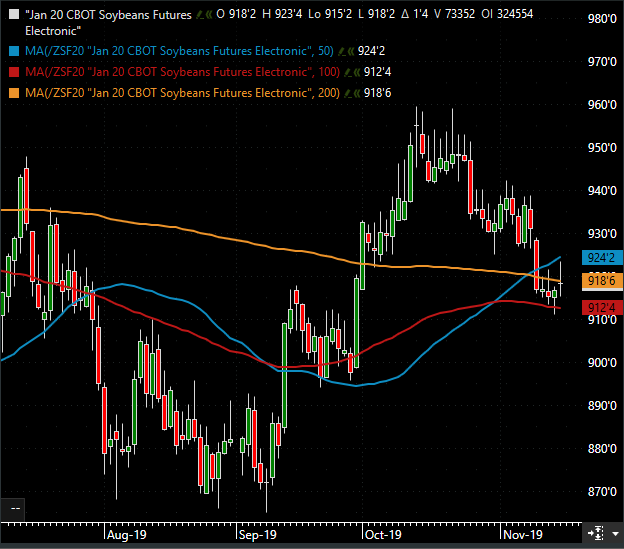The height and width of the screenshot is (549, 624).
Task: Click the 950'0 price axis label
Action: click(602, 148)
